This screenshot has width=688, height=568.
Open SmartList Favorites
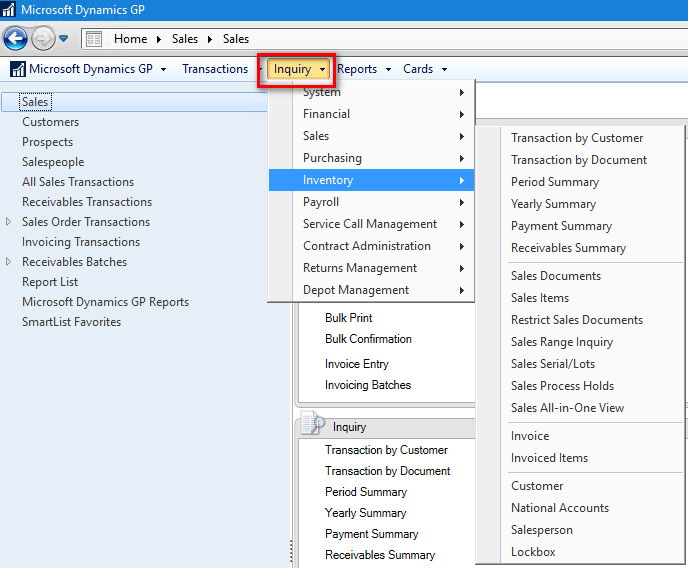[x=72, y=322]
